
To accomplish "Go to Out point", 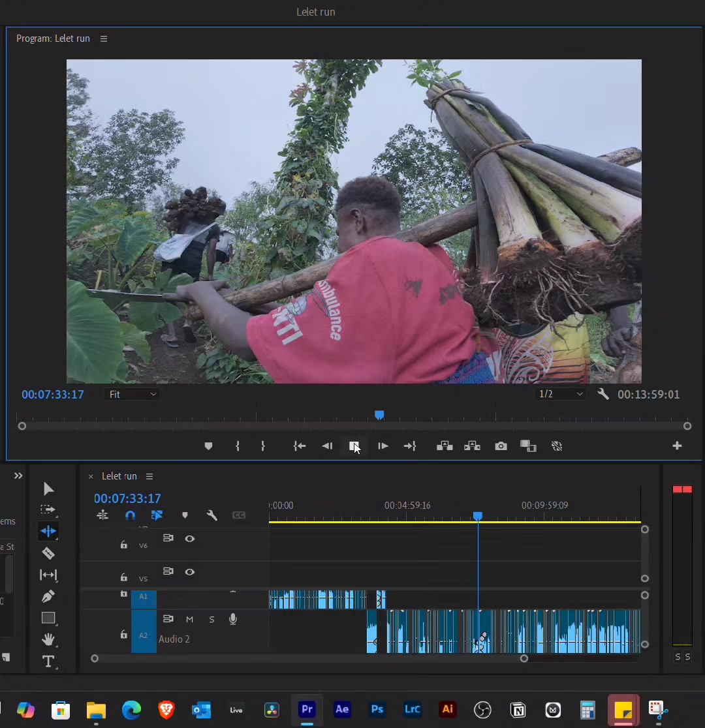I will [x=410, y=446].
